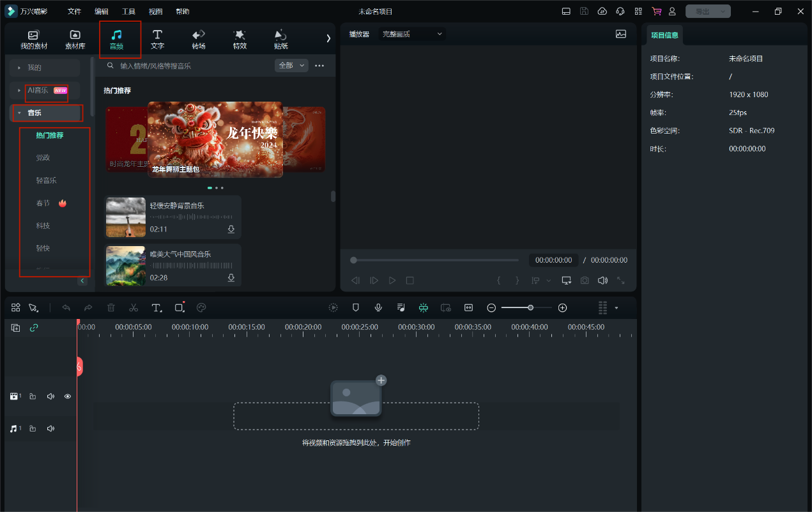The width and height of the screenshot is (812, 512).
Task: Open the 全部 filter dropdown
Action: tap(291, 65)
